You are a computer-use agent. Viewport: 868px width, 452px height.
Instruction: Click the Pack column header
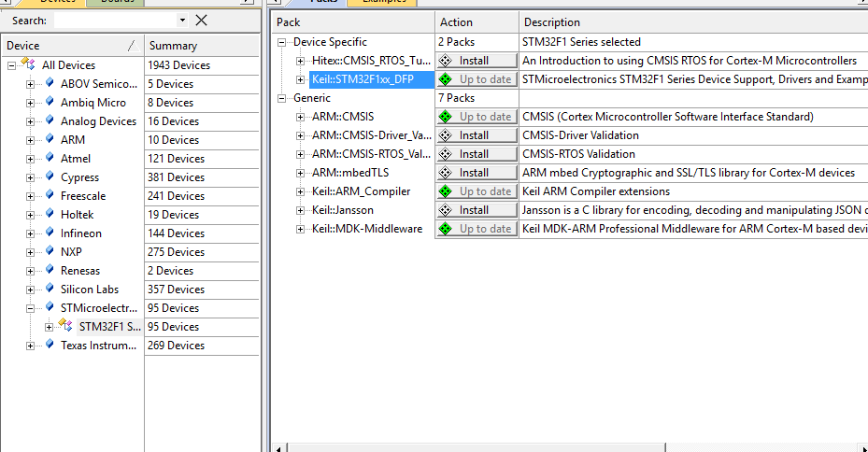tap(353, 22)
